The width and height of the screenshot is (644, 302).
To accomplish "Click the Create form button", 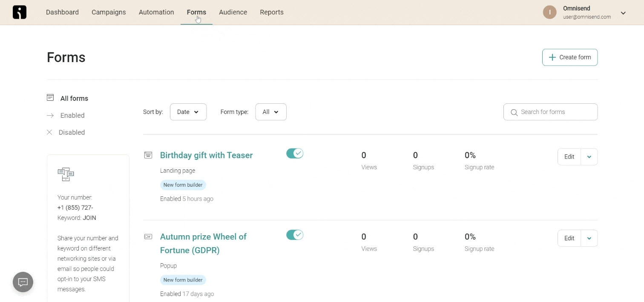I will (569, 57).
